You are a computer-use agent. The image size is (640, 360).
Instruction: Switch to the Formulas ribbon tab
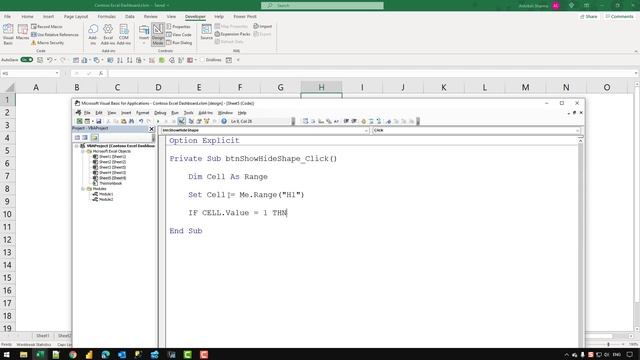coord(107,16)
